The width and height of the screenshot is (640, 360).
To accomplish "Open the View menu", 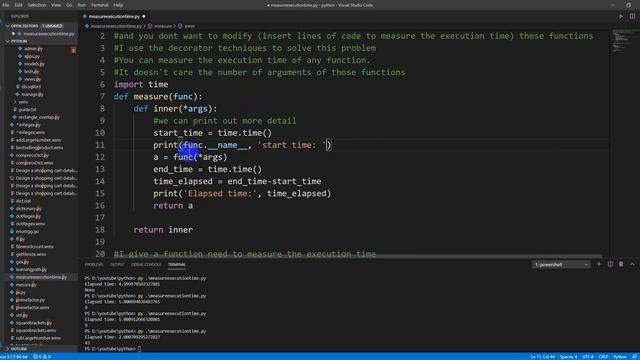I will tap(56, 5).
